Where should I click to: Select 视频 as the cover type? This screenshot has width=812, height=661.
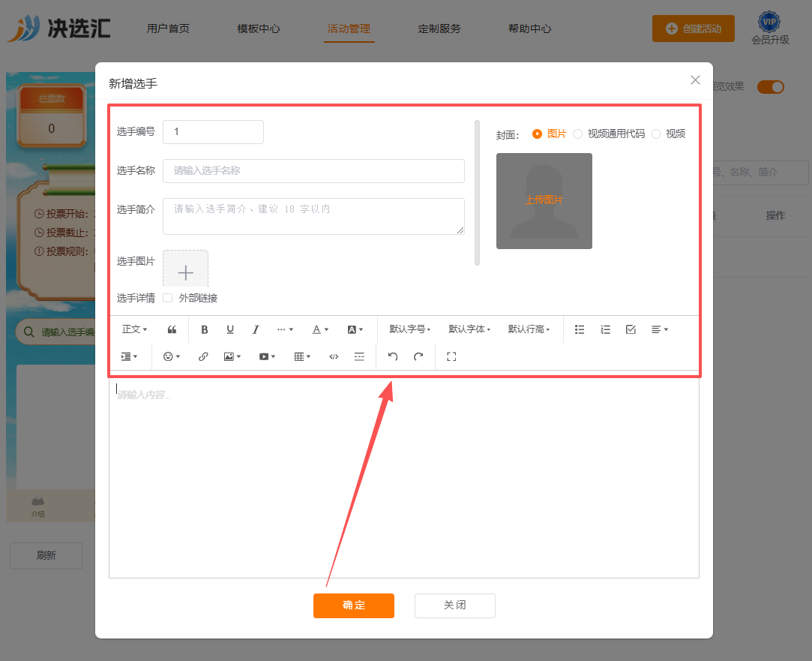[x=669, y=134]
